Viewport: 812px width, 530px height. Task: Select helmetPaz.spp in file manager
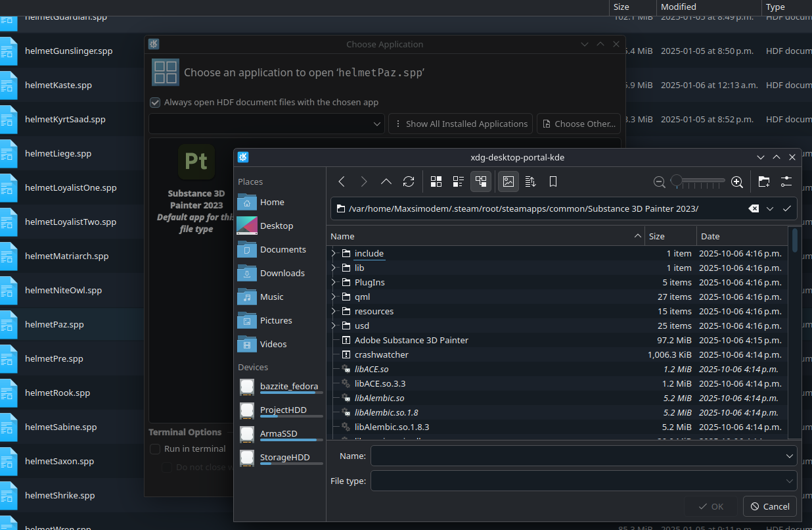[54, 324]
